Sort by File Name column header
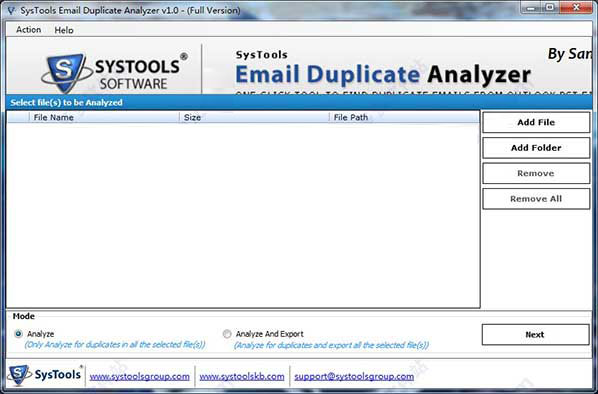This screenshot has width=598, height=394. point(104,117)
